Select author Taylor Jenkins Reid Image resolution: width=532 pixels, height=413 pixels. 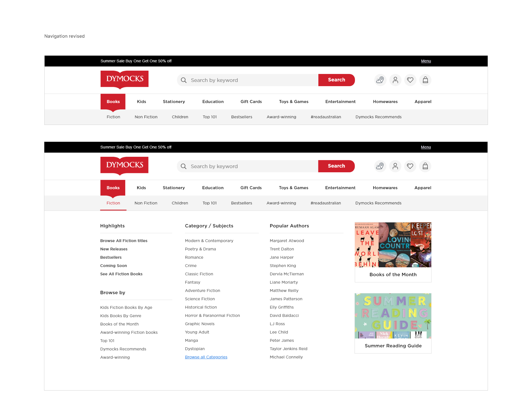point(288,349)
